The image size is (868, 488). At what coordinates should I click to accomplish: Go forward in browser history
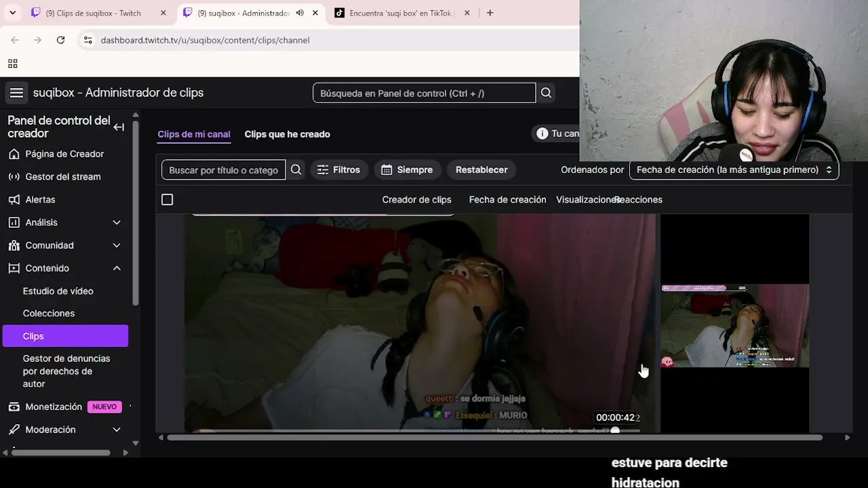pyautogui.click(x=37, y=40)
